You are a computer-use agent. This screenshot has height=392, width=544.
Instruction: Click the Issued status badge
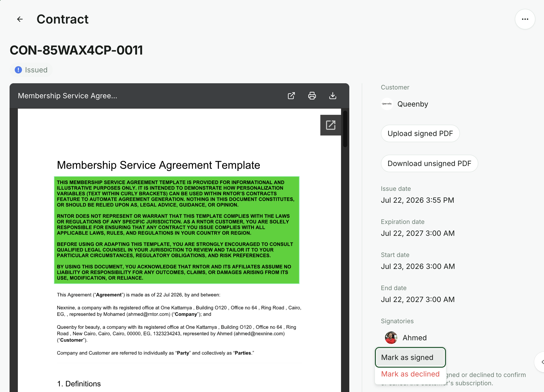[31, 70]
